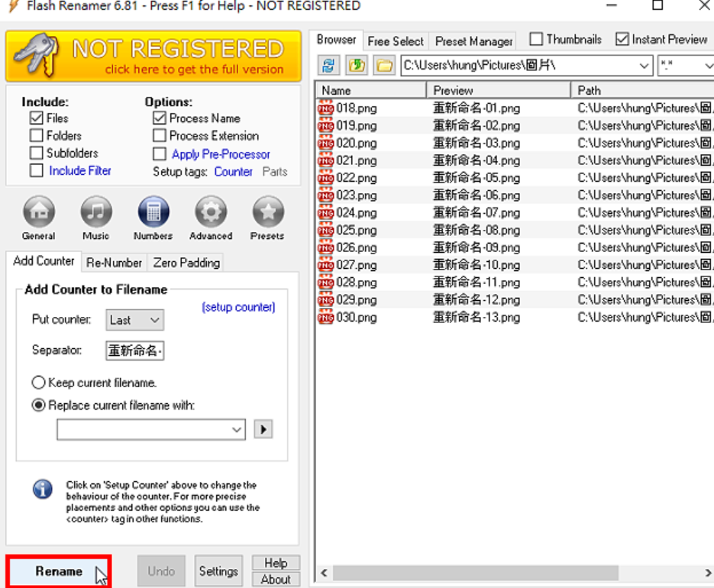Image resolution: width=714 pixels, height=588 pixels.
Task: Click the PNG icon of 026.png
Action: click(325, 247)
